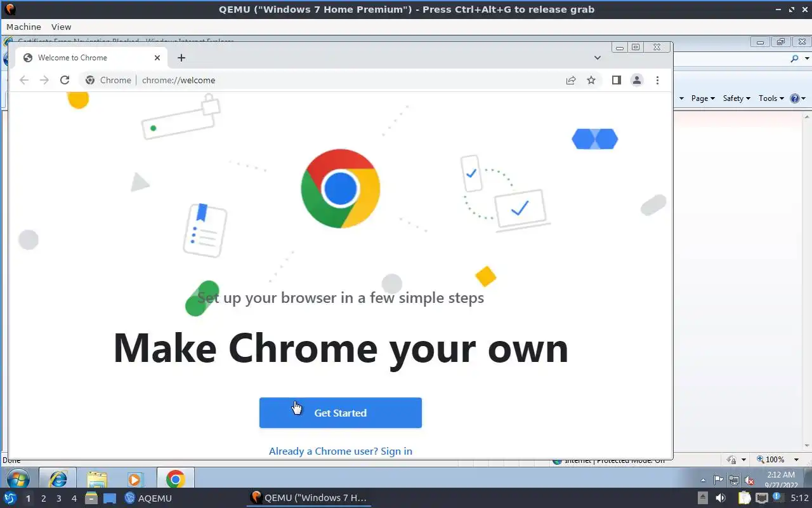Image resolution: width=812 pixels, height=508 pixels.
Task: Open the Chrome side panel
Action: pyautogui.click(x=616, y=80)
